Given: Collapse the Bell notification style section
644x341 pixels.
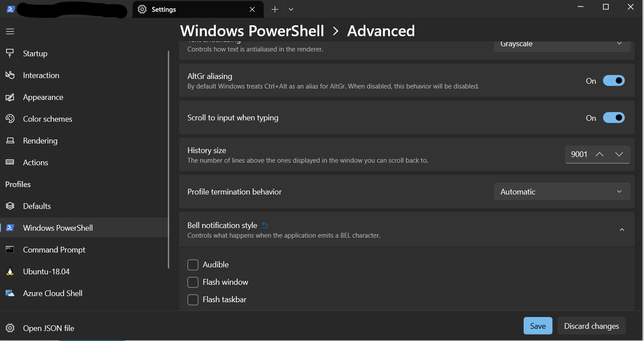Looking at the screenshot, I should pos(622,229).
